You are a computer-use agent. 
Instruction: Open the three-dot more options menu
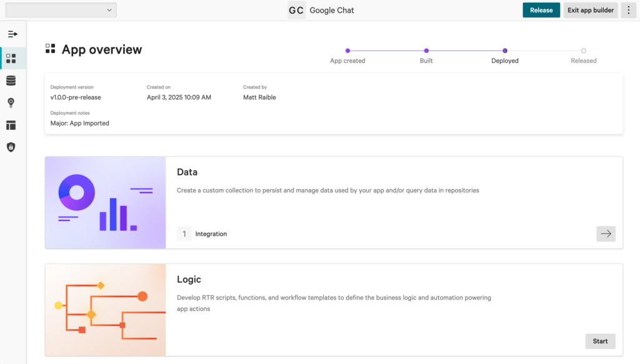point(629,10)
